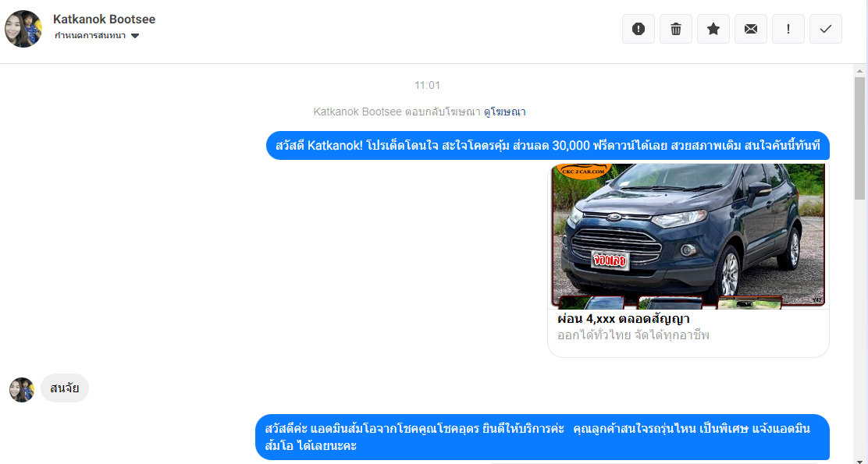Viewport: 868px width, 464px height.
Task: Mark the conversation unread with the envelope icon
Action: point(751,29)
